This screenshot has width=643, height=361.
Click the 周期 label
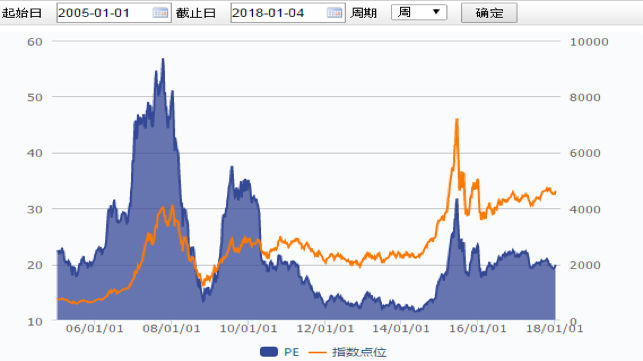[363, 13]
